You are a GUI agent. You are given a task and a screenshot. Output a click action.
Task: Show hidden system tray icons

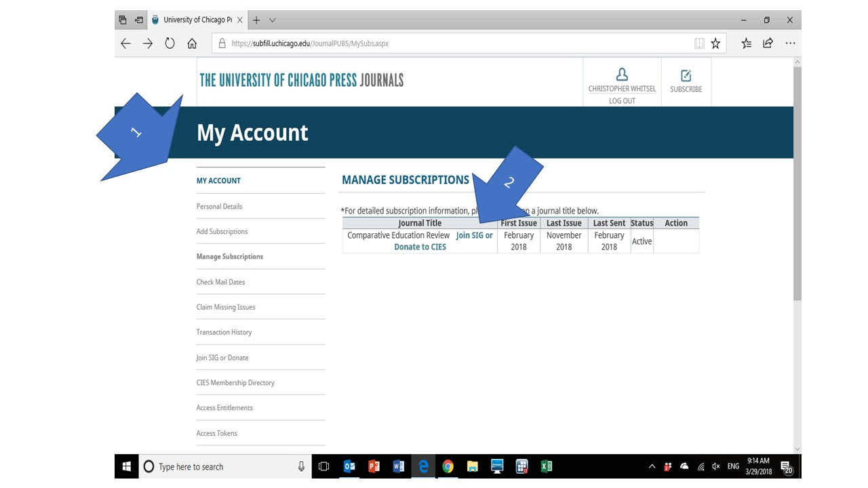tap(652, 466)
